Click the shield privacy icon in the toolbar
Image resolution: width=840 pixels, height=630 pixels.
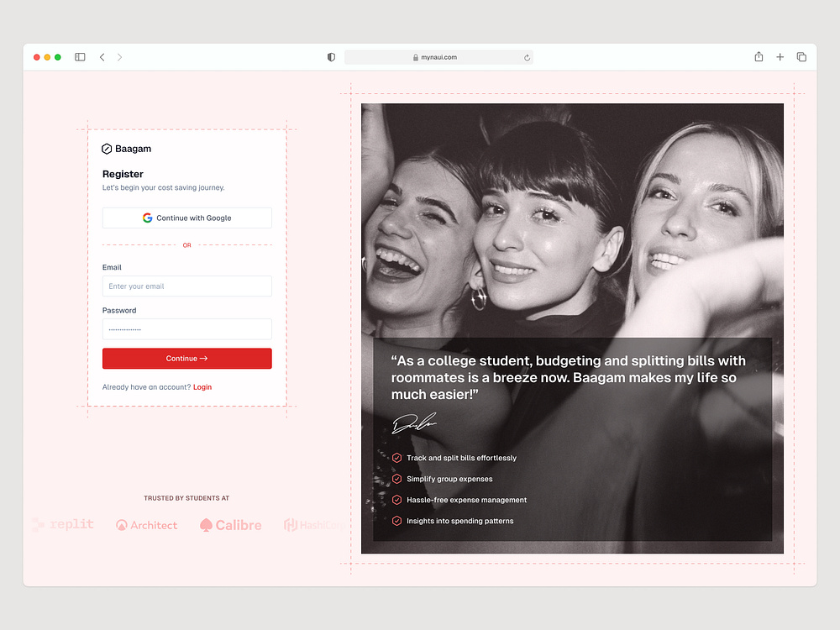[331, 57]
